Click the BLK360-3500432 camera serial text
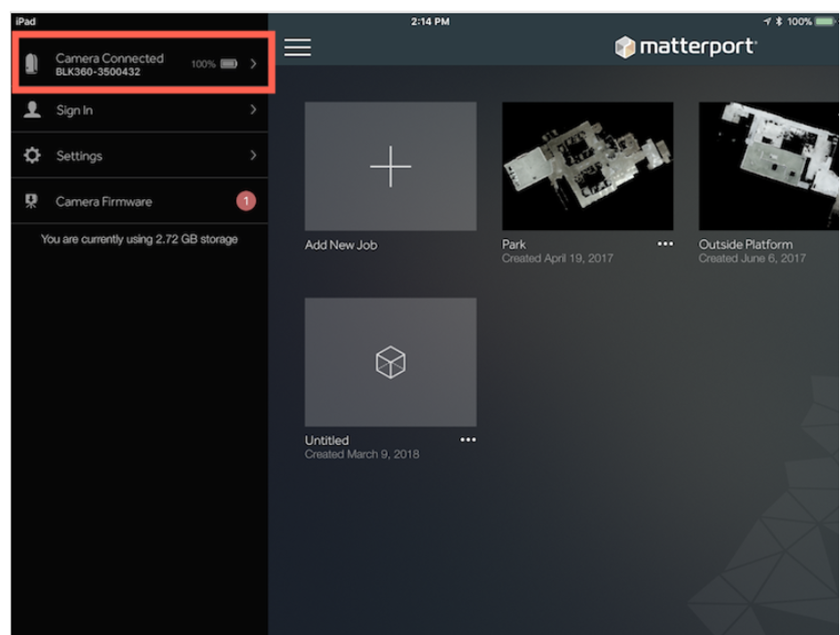Screen dimensions: 840x635 click(98, 72)
